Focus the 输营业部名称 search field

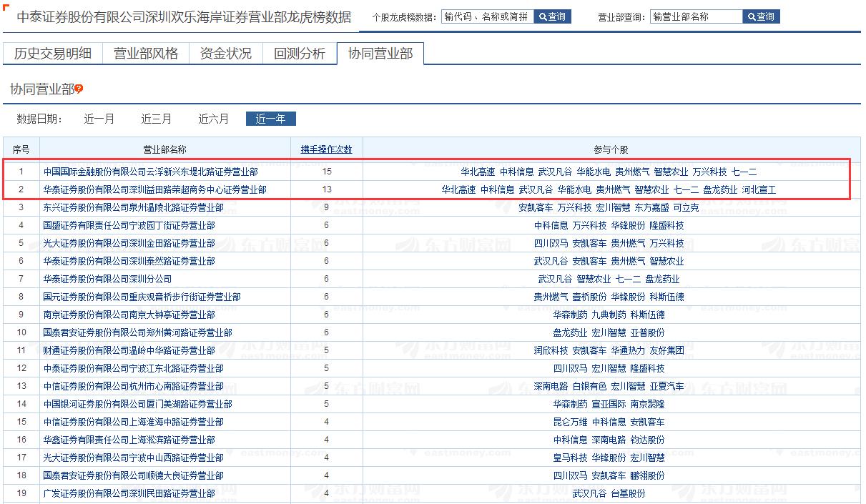point(696,16)
